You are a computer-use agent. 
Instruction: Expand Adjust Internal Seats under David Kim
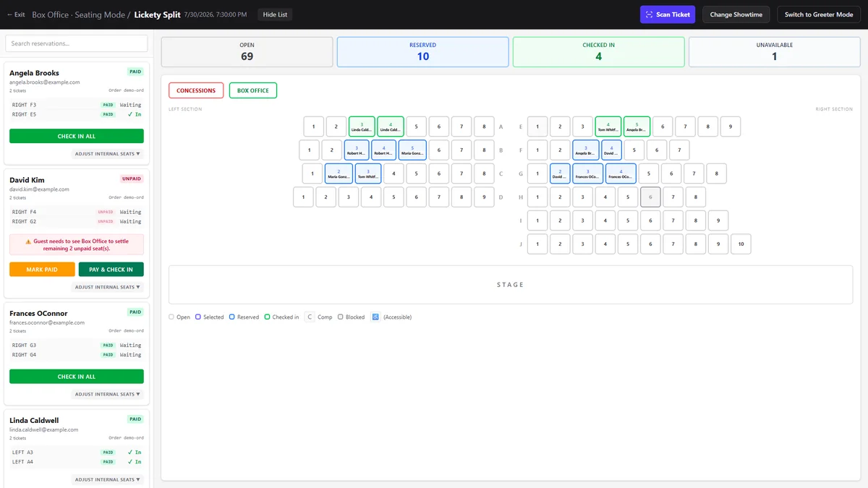click(x=108, y=287)
